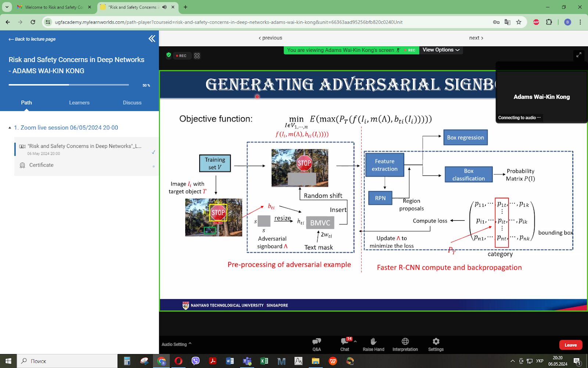
Task: Open Zoom Settings gear
Action: click(436, 344)
